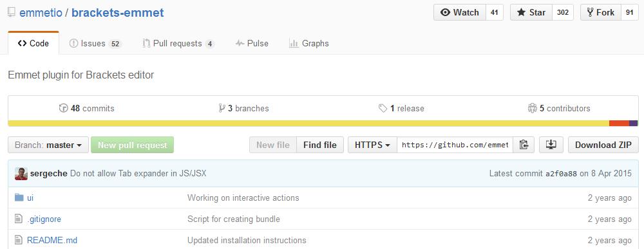
Task: Click 'Emmet plugin for Brackets editor' description
Action: [81, 75]
